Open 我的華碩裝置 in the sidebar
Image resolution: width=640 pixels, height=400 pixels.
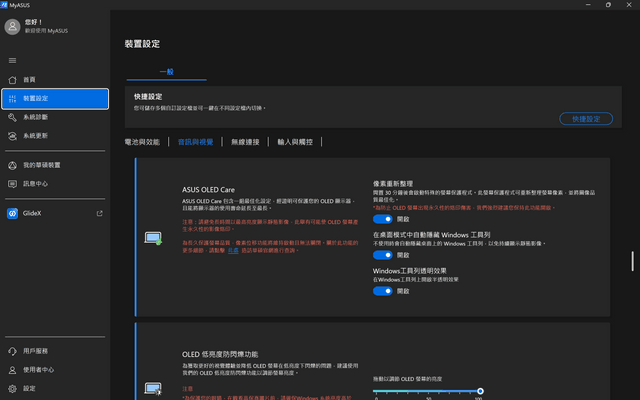click(55, 165)
